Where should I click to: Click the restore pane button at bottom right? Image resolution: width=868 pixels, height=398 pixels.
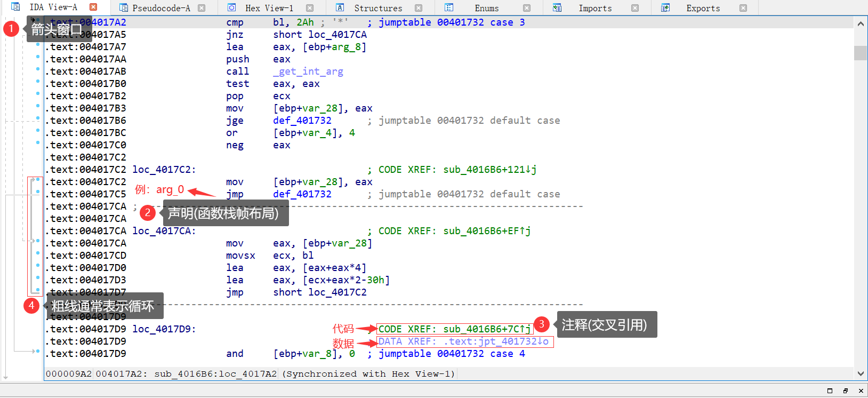[830, 391]
